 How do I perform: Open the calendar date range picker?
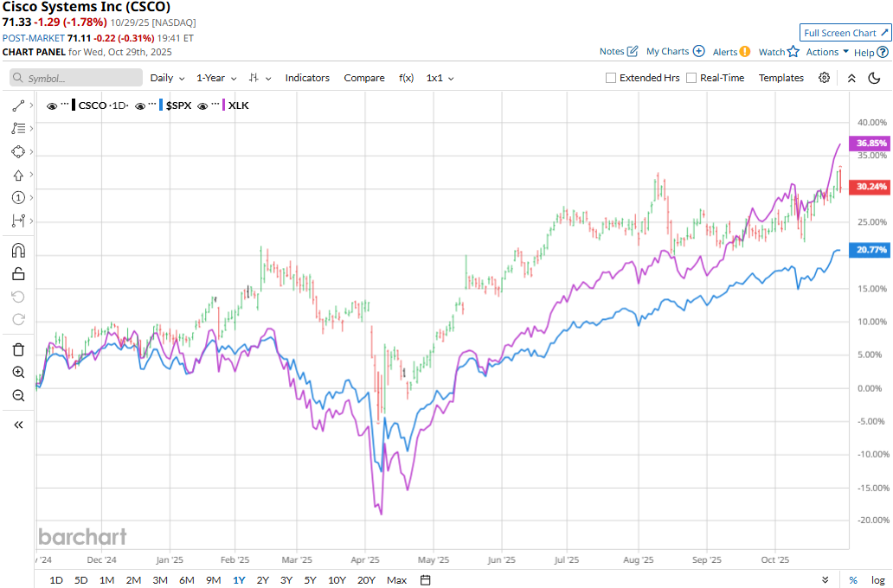pyautogui.click(x=425, y=580)
